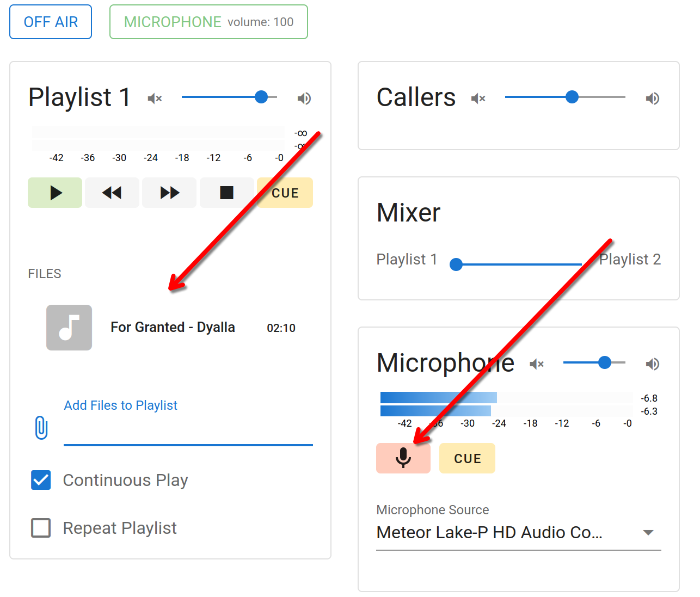Click the Microphone loud speaker icon
This screenshot has height=597, width=700.
[x=652, y=364]
